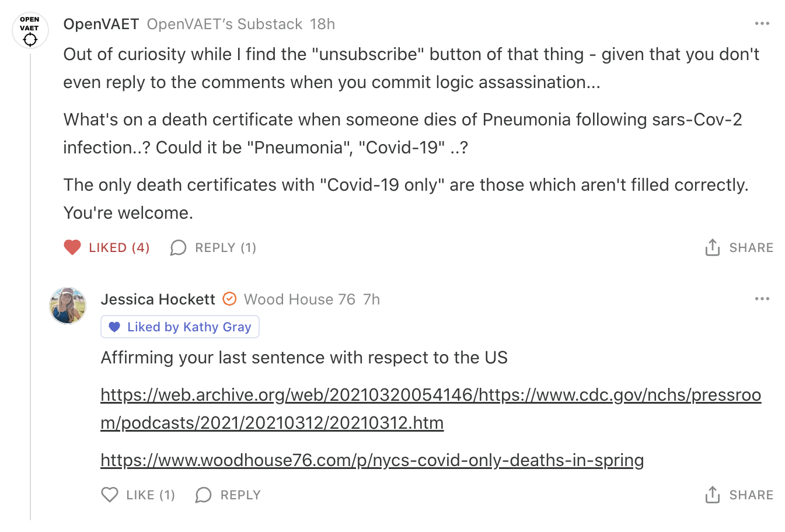Click reply bubble icon under Jessica's reply

pyautogui.click(x=203, y=495)
